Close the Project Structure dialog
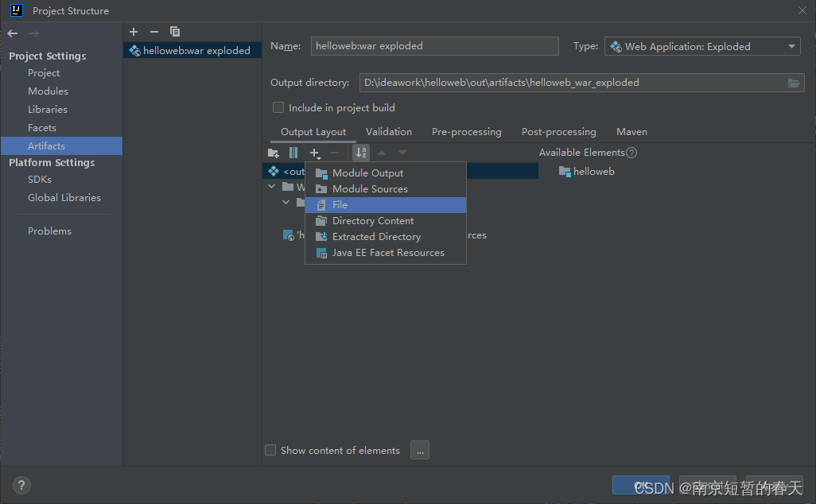The width and height of the screenshot is (816, 504). pyautogui.click(x=802, y=10)
